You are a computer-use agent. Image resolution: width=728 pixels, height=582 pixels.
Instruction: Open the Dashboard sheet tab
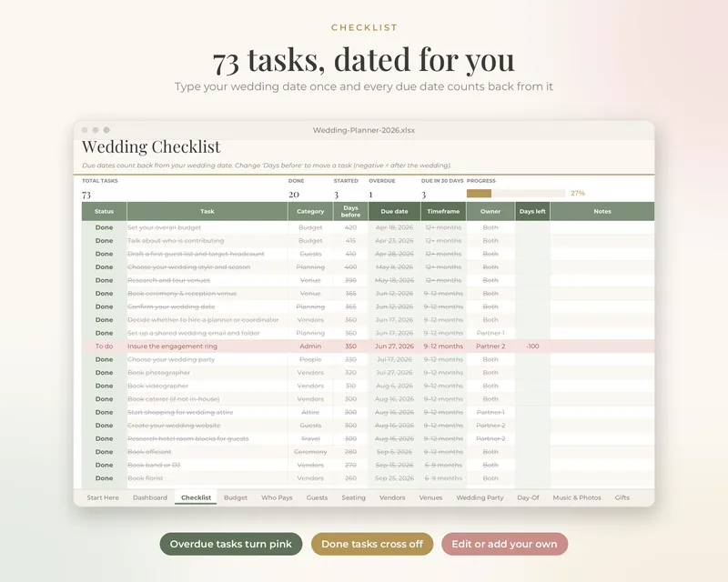click(x=149, y=497)
